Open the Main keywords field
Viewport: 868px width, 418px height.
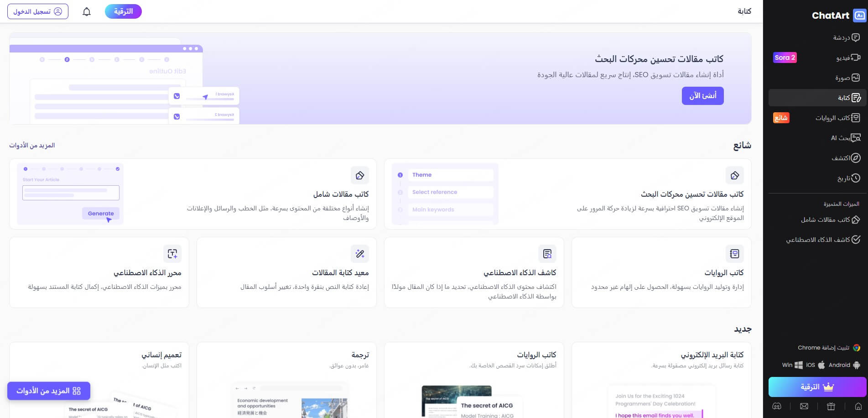451,210
